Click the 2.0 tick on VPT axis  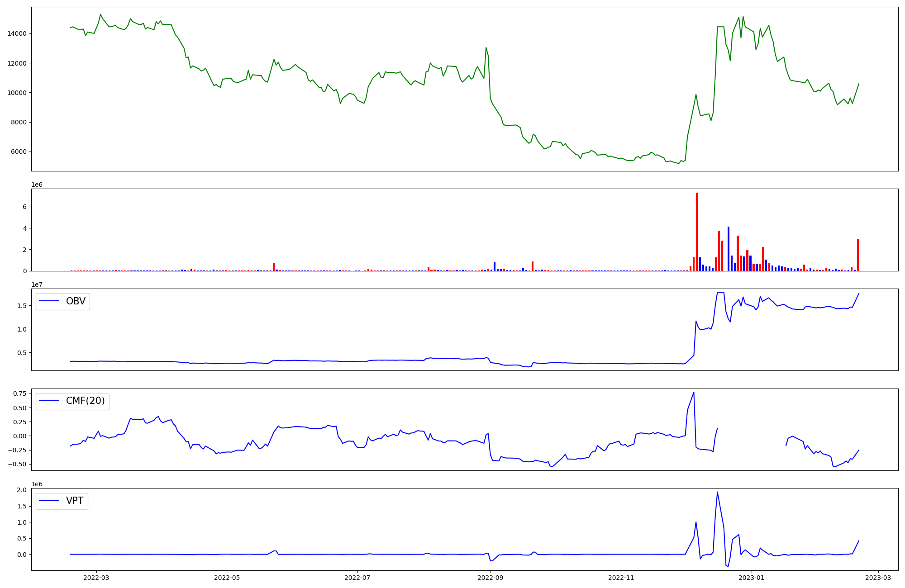pos(22,490)
